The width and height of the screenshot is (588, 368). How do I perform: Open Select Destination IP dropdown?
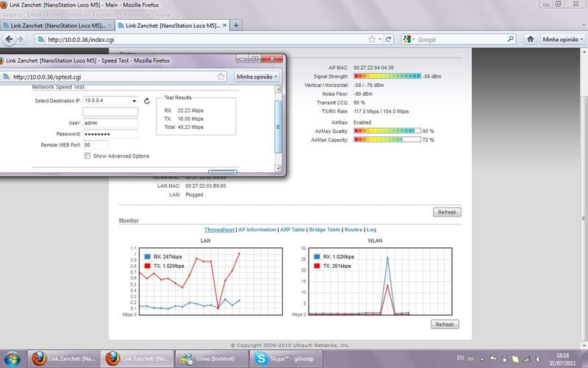tap(110, 101)
